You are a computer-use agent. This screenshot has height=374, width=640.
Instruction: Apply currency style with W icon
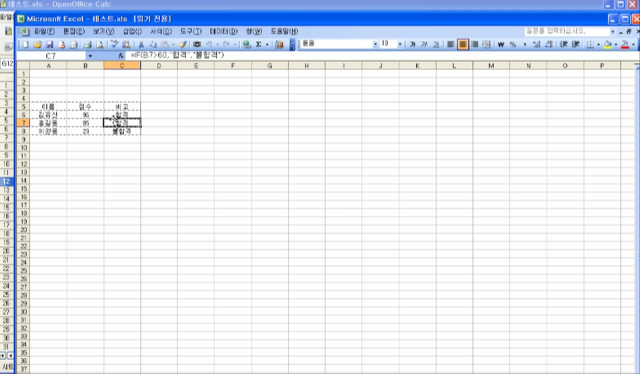501,44
